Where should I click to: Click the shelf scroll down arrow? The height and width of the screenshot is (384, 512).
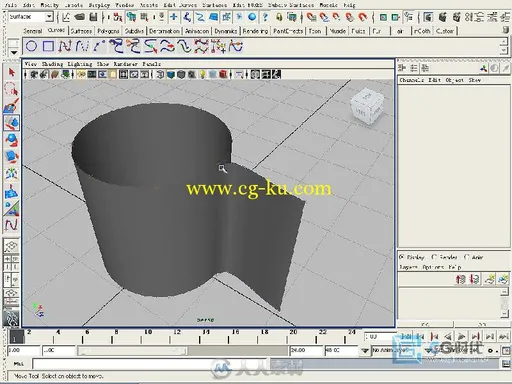click(504, 50)
